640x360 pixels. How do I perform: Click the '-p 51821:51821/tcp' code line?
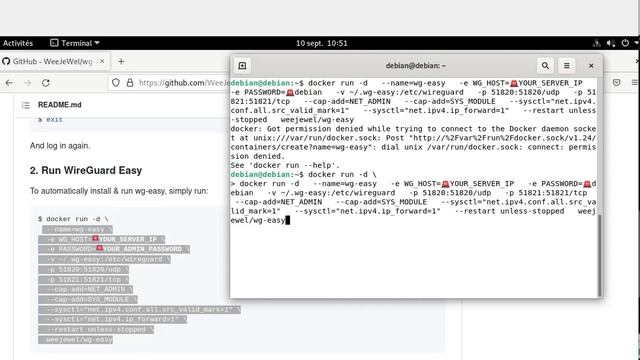[84, 279]
